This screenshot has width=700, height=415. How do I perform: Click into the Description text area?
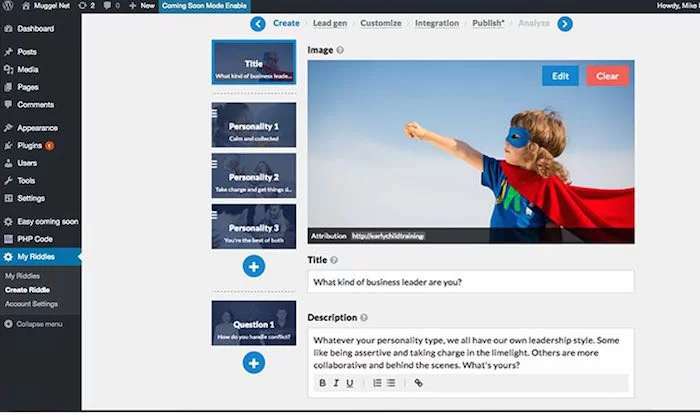(471, 353)
